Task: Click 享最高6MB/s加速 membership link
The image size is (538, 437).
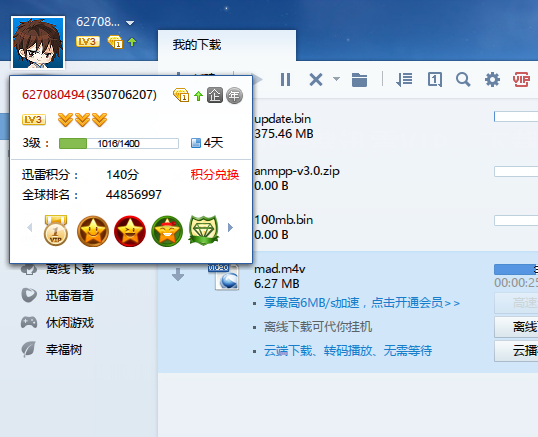Action: 362,303
